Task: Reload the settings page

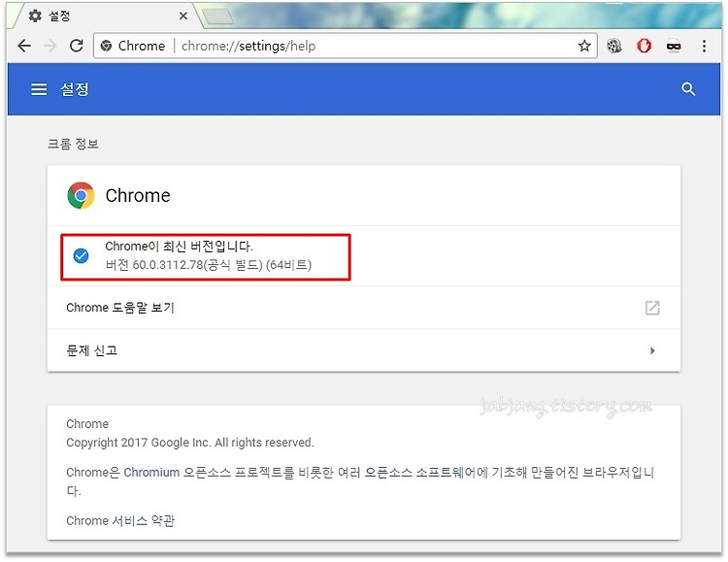Action: pyautogui.click(x=76, y=46)
